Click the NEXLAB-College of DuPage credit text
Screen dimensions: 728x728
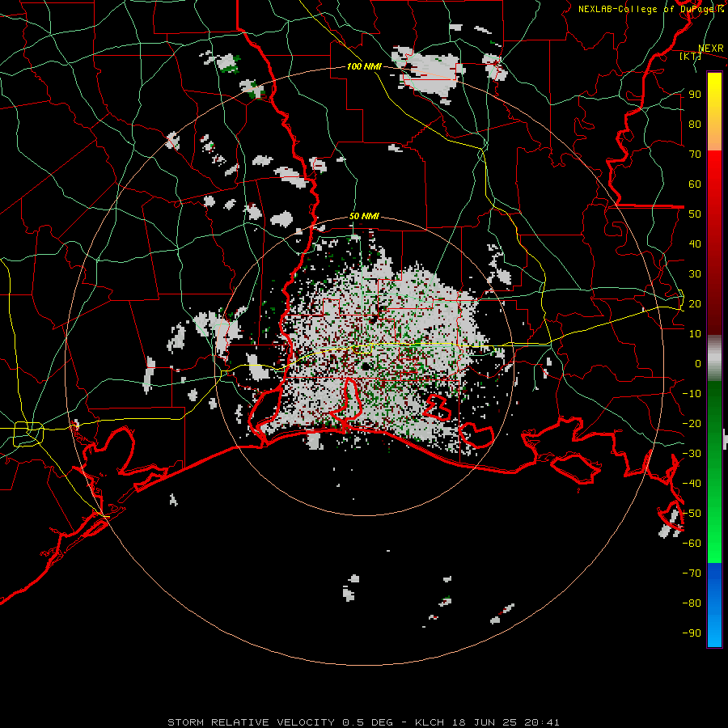[x=650, y=9]
